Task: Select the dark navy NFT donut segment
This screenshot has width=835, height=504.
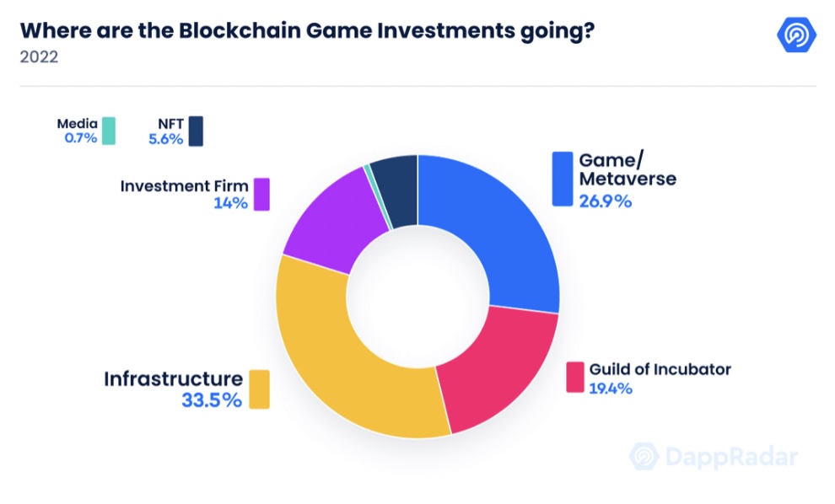Action: [x=396, y=189]
